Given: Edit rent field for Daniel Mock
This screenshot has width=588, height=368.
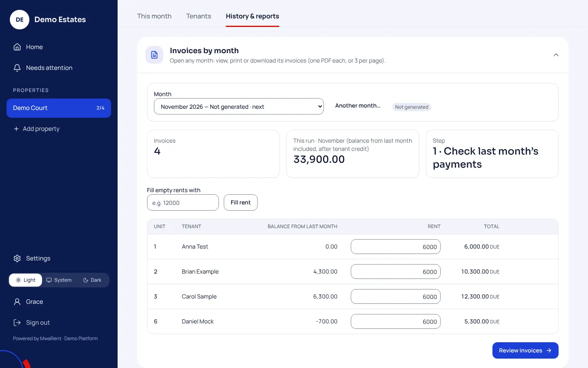Looking at the screenshot, I should coord(396,321).
